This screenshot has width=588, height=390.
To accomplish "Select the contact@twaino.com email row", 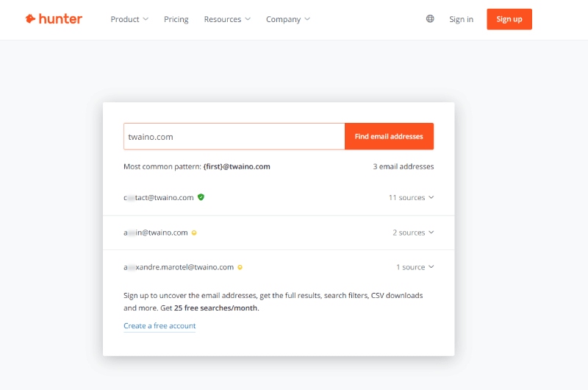I will [279, 197].
